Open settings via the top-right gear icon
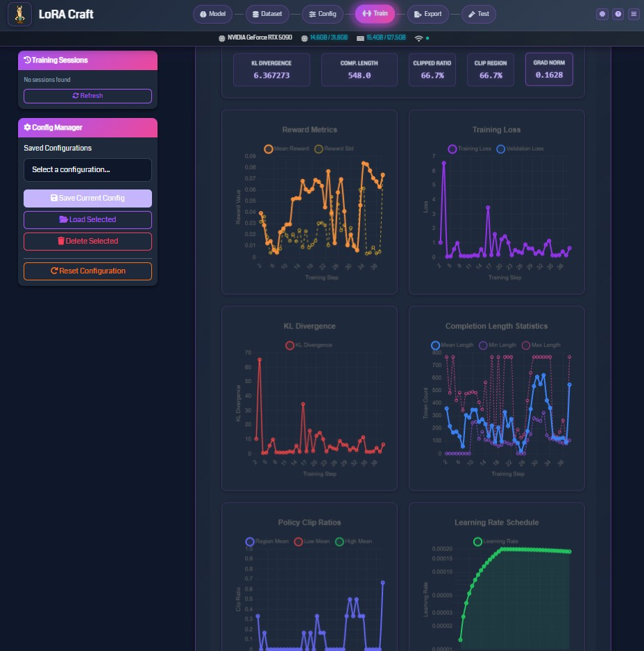The height and width of the screenshot is (651, 644). tap(602, 14)
